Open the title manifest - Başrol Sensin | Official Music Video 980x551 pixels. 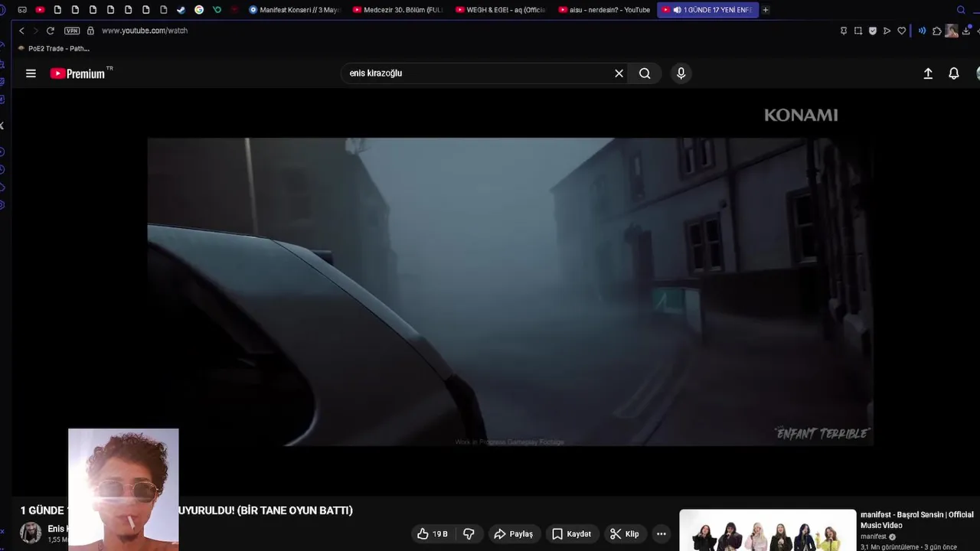(917, 520)
